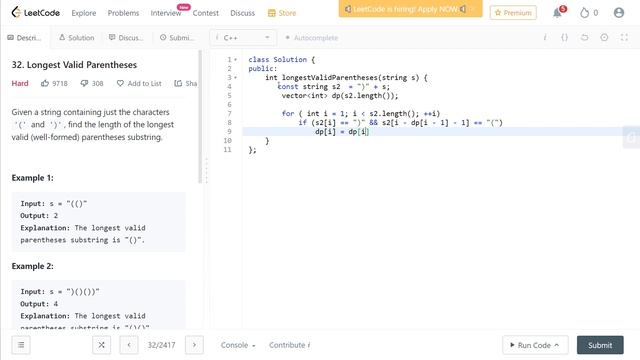This screenshot has height=360, width=640.
Task: Toggle Autocomplete option
Action: (x=312, y=38)
